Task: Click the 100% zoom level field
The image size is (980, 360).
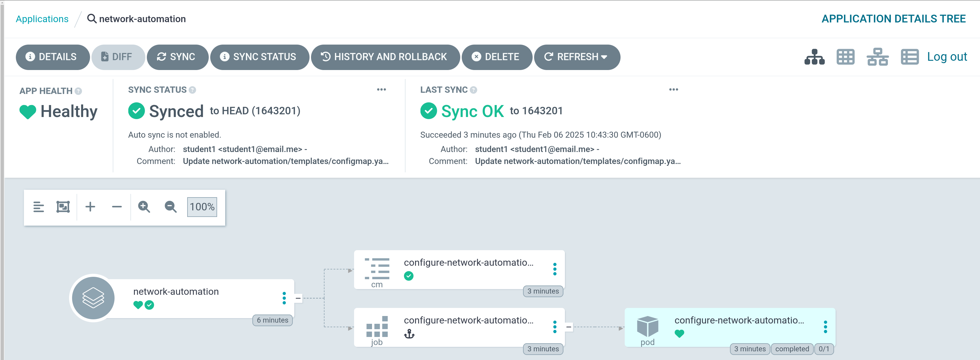Action: (202, 207)
